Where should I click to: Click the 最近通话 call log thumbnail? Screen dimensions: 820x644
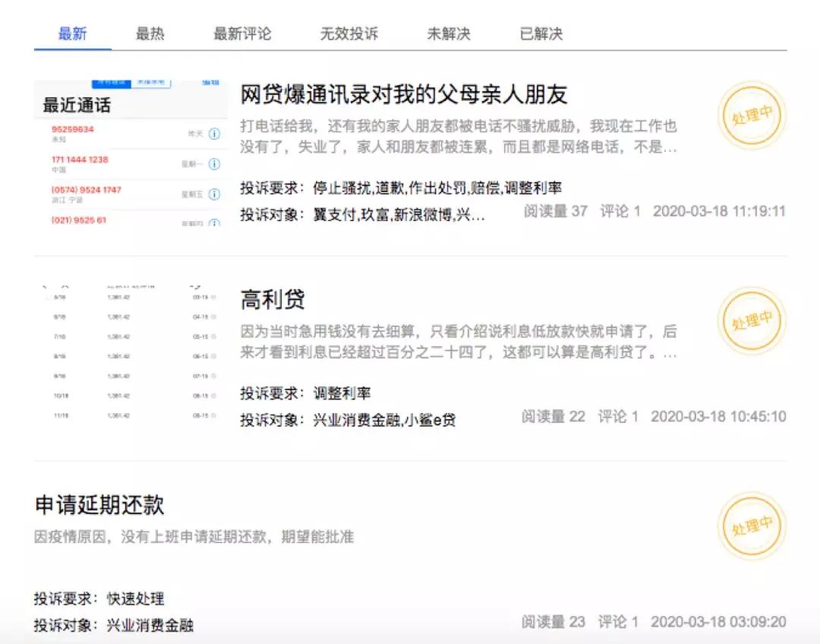click(131, 153)
